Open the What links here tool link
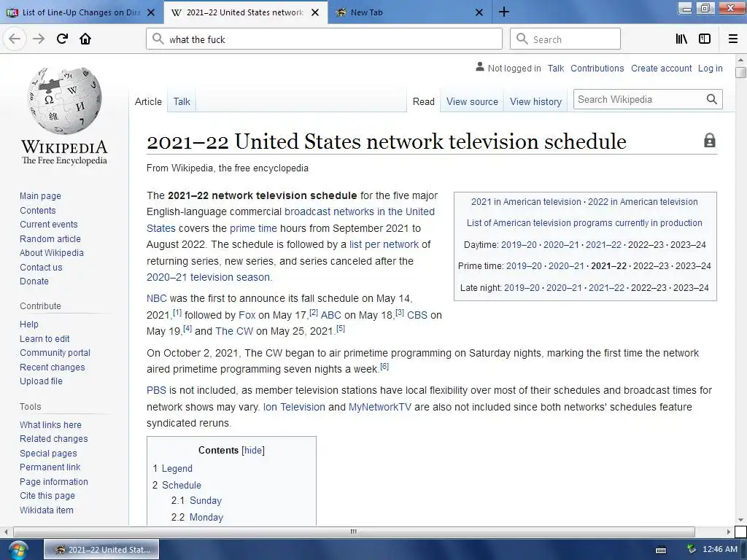This screenshot has height=560, width=747. (x=50, y=425)
